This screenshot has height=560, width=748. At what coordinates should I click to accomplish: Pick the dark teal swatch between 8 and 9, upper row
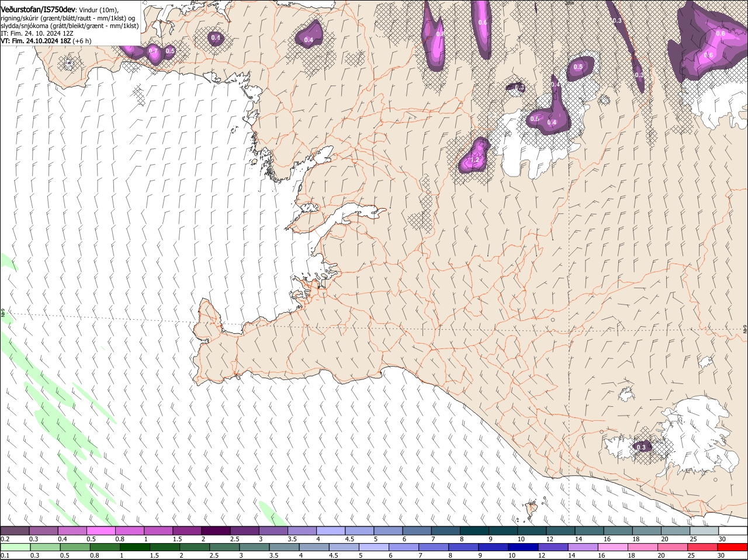coord(475,531)
